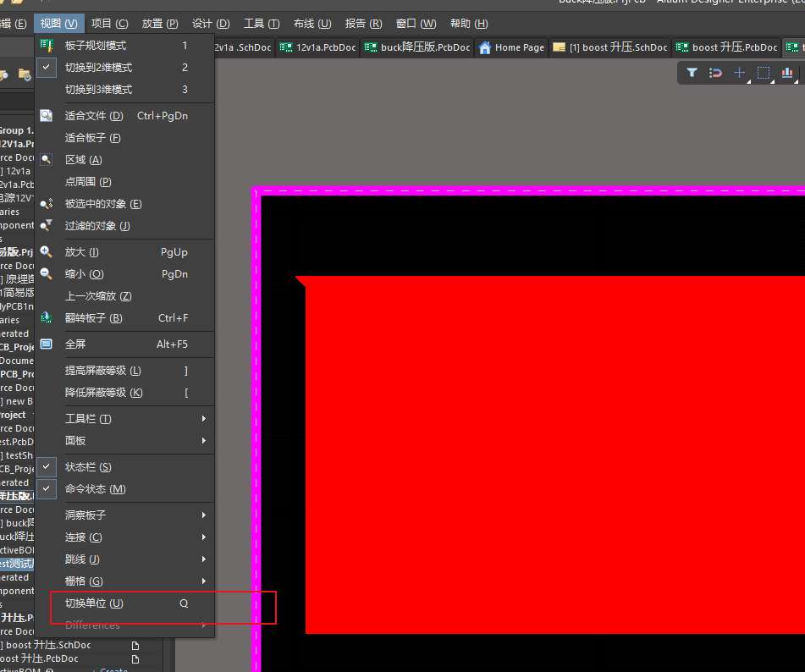This screenshot has height=672, width=805.
Task: Expand the 跳线 (J) submenu
Action: [x=204, y=559]
